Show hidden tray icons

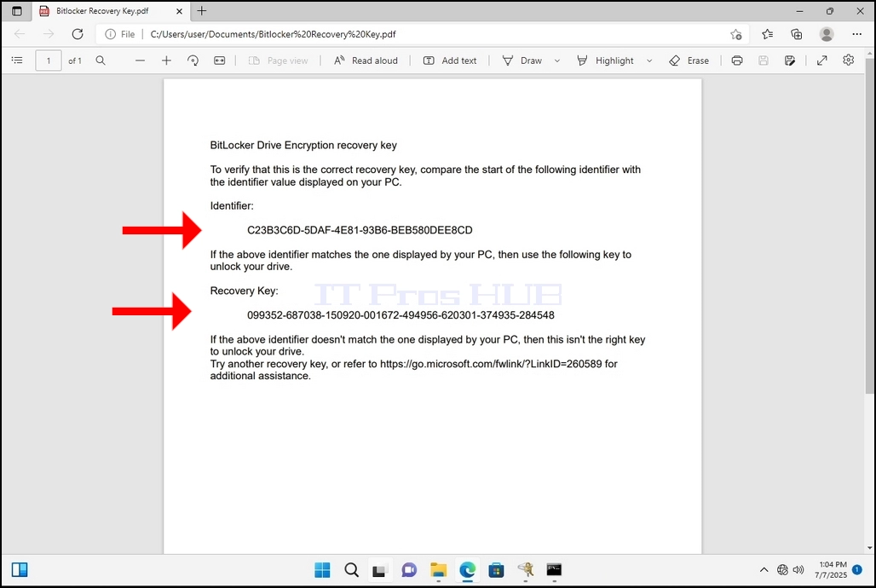tap(764, 569)
